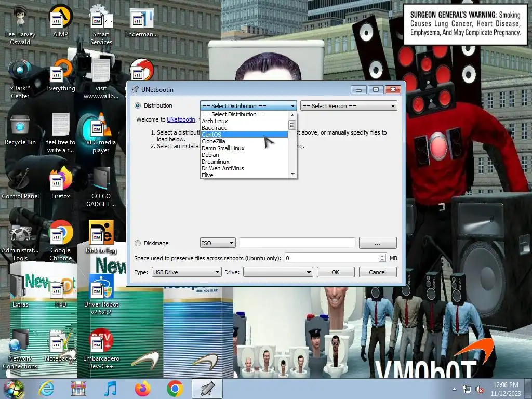Minimize the UNetbootin window

[359, 90]
